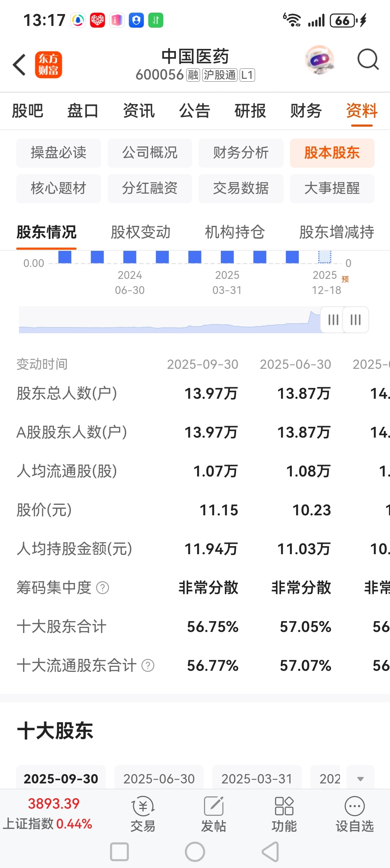390x868 pixels.
Task: Tap the 发帖 post icon
Action: (x=214, y=814)
